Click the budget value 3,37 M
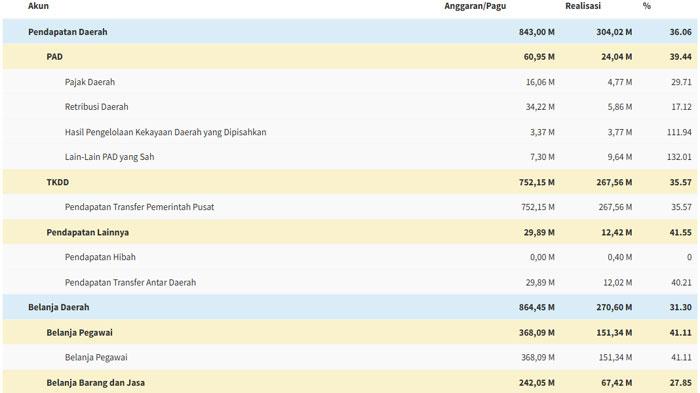This screenshot has height=393, width=700. click(x=542, y=132)
